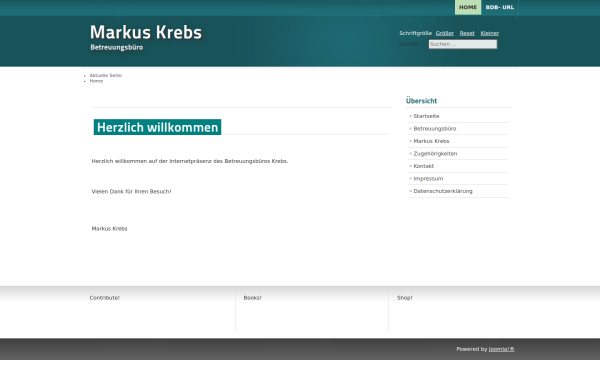Click the Reset font size link

pos(467,33)
